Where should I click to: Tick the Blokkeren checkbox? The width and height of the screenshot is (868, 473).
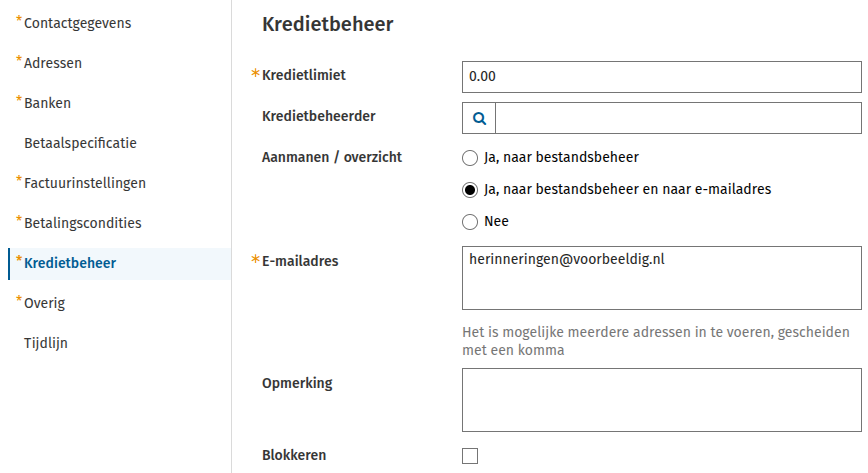470,456
